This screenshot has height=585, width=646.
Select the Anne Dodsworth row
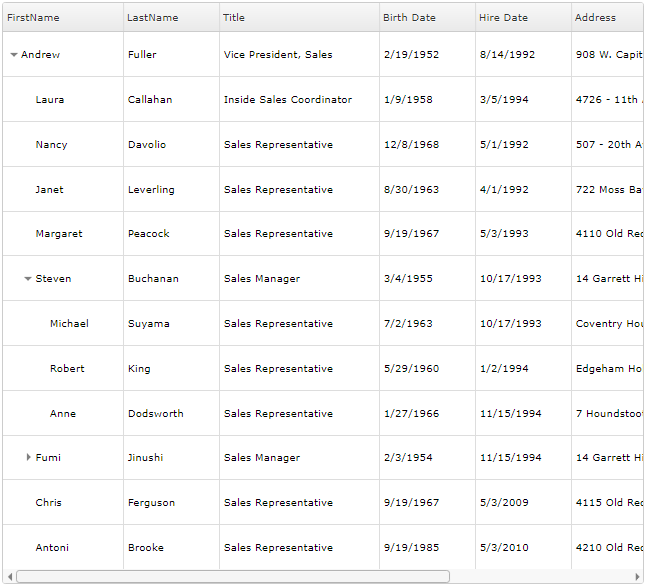63,414
